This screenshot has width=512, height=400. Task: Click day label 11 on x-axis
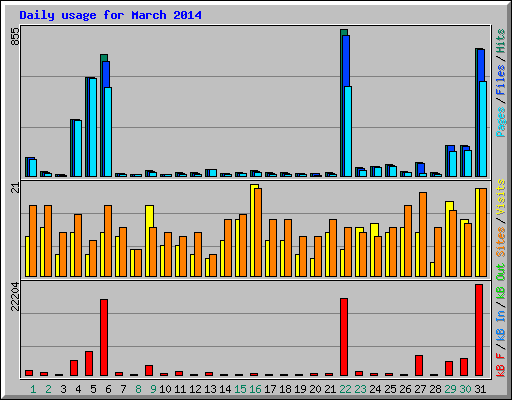pyautogui.click(x=180, y=389)
